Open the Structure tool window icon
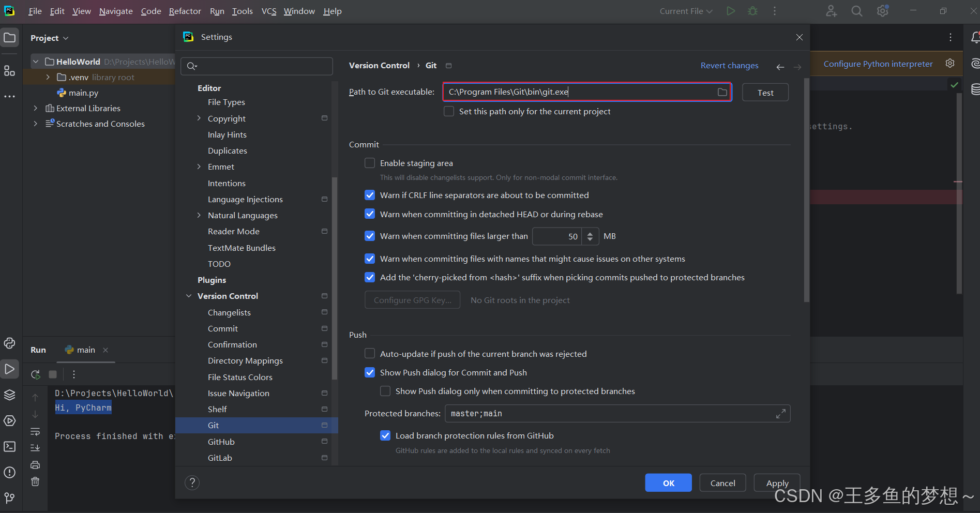Image resolution: width=980 pixels, height=513 pixels. 10,71
